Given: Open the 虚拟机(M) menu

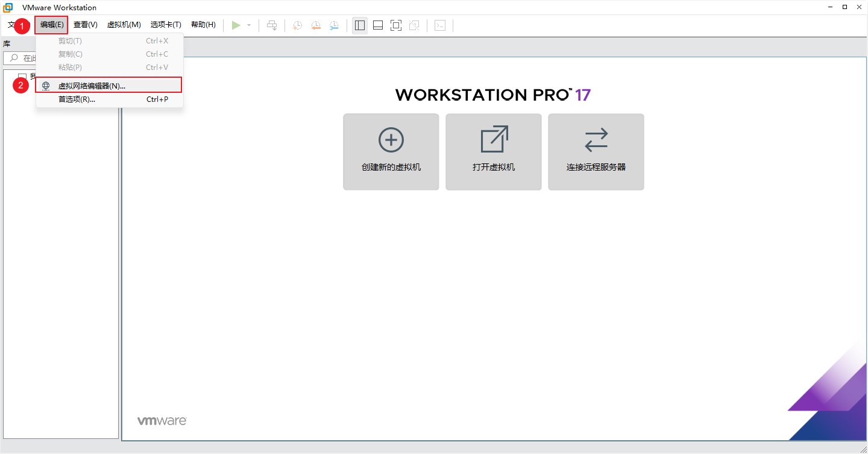Looking at the screenshot, I should coord(124,25).
